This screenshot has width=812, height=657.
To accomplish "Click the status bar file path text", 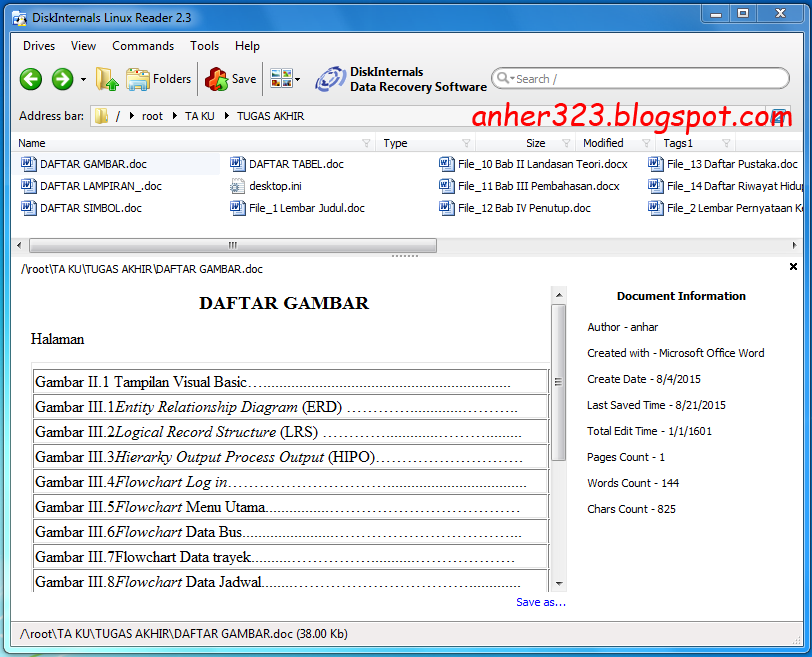I will coord(184,634).
